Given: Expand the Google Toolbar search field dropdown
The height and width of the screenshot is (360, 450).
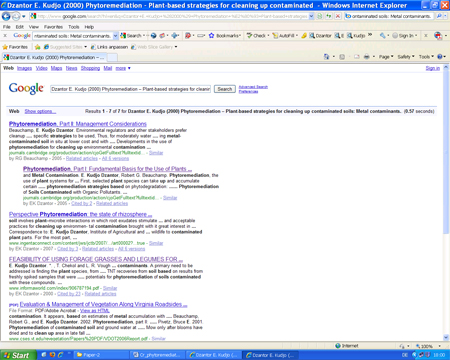Looking at the screenshot, I should (116, 36).
